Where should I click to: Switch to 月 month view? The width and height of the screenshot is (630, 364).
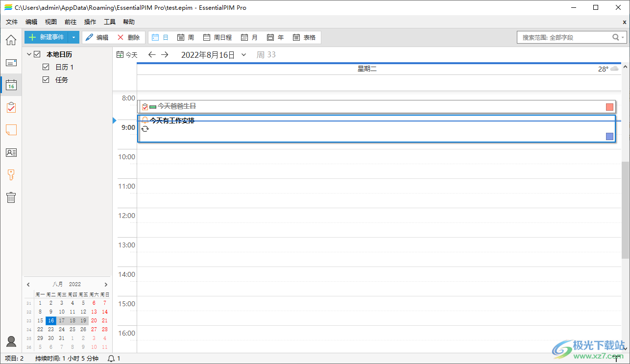coord(249,37)
